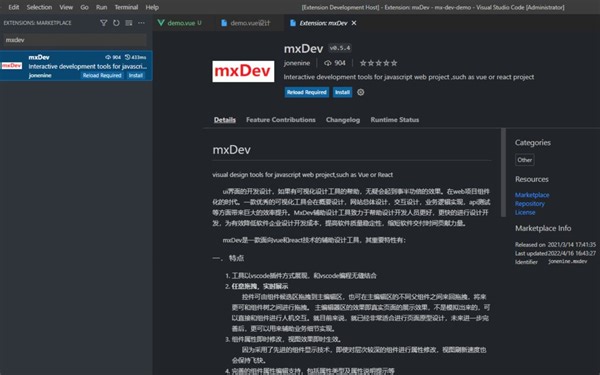
Task: Select the mxDev extension search result
Action: pos(76,66)
